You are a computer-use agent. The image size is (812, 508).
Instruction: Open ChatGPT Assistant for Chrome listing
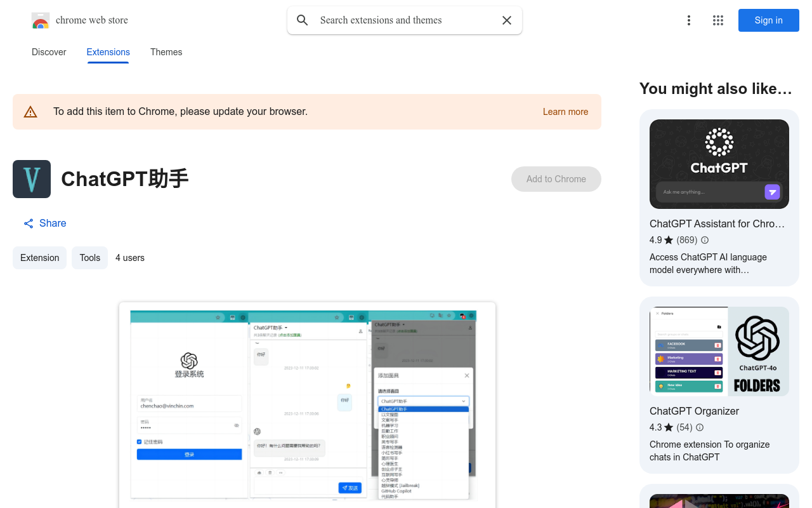(x=717, y=224)
